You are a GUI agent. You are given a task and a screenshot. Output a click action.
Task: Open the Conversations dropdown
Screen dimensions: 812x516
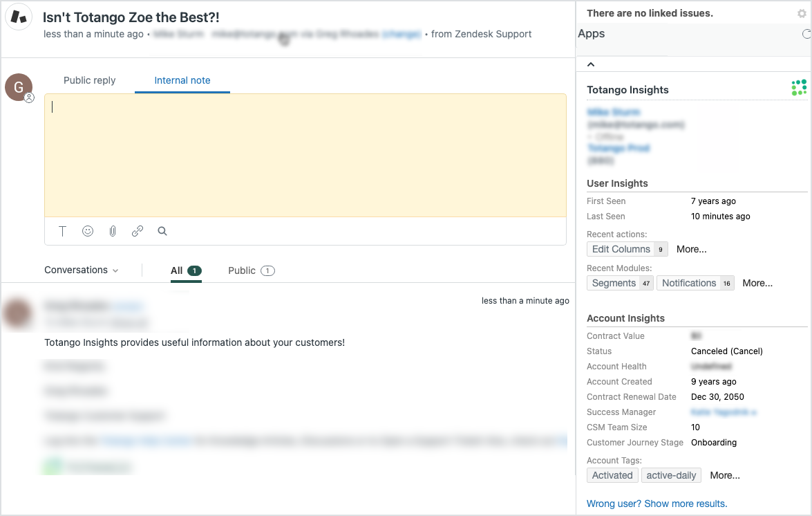[82, 270]
